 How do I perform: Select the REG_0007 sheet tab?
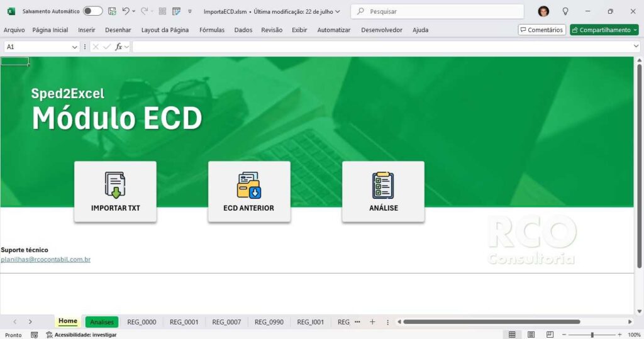(226, 322)
